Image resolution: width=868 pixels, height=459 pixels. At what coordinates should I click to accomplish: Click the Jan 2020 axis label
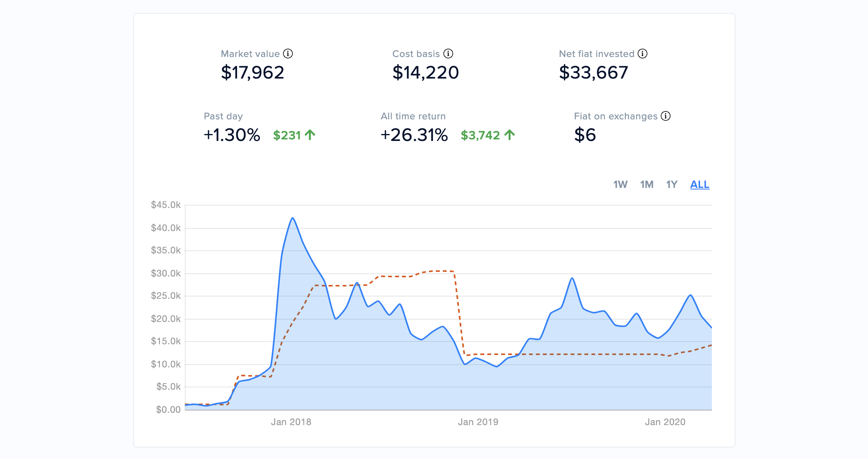coord(665,422)
